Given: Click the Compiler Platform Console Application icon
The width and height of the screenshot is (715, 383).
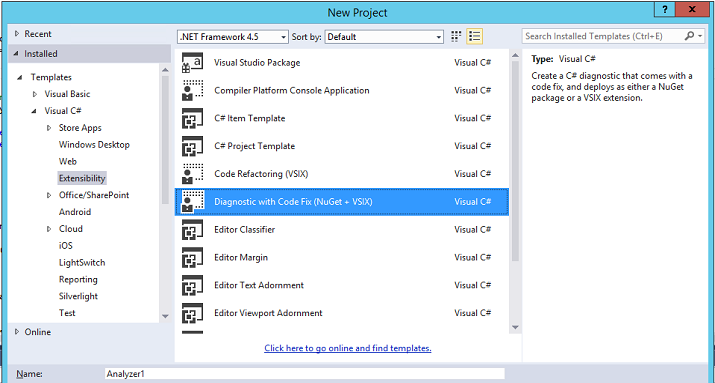Looking at the screenshot, I should pos(192,90).
